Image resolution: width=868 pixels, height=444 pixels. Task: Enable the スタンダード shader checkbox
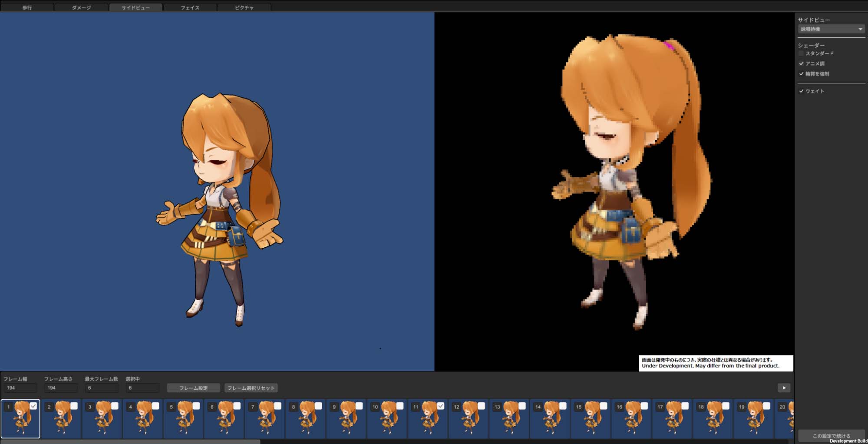(x=801, y=53)
